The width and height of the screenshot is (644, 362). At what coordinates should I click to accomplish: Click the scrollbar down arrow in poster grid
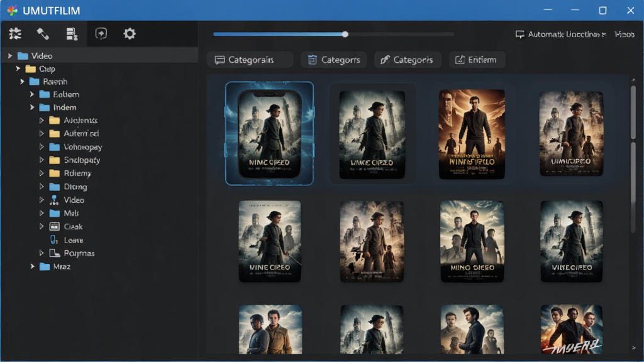(x=634, y=348)
